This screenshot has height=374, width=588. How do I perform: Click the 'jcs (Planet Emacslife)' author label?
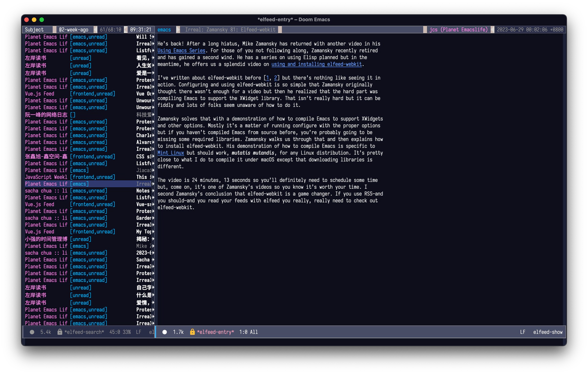pyautogui.click(x=459, y=30)
